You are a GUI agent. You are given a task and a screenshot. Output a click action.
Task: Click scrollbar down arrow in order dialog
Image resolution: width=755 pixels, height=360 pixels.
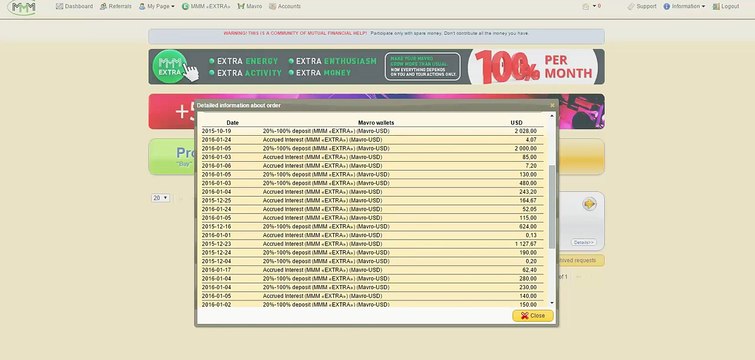(x=552, y=303)
